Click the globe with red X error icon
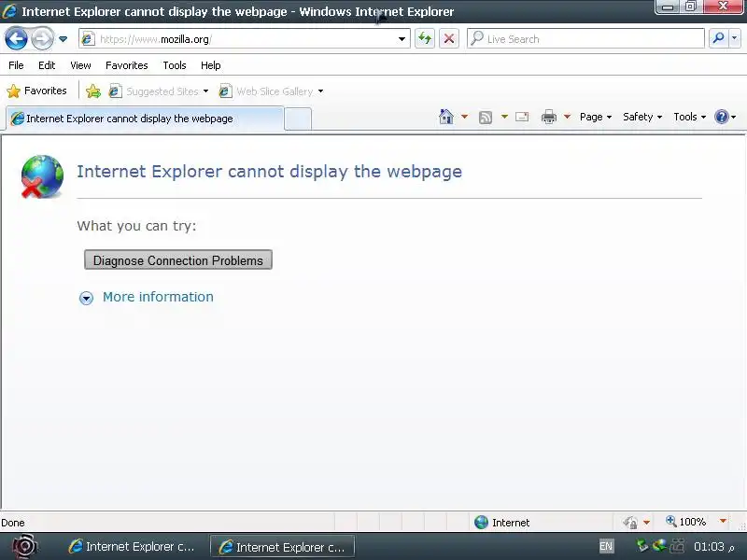The image size is (747, 560). pos(42,176)
